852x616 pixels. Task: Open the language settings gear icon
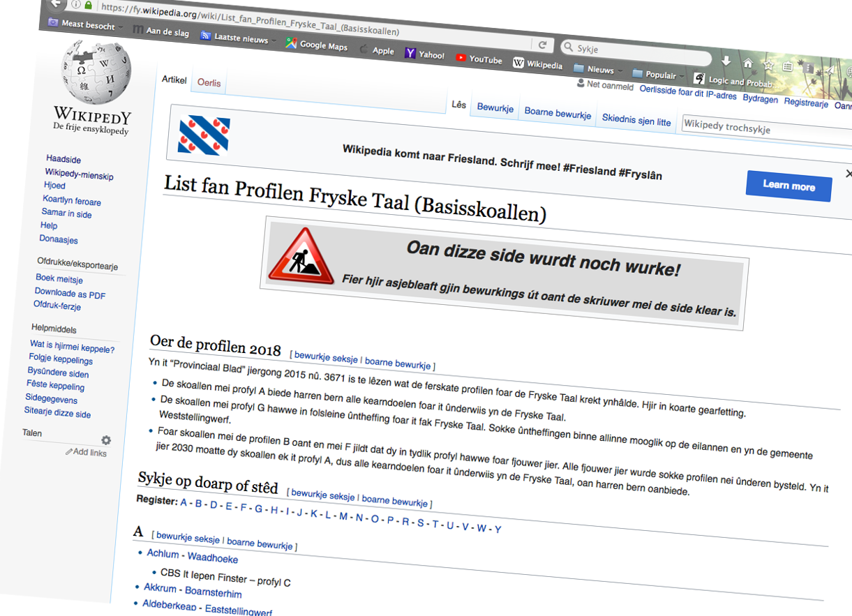tap(106, 440)
